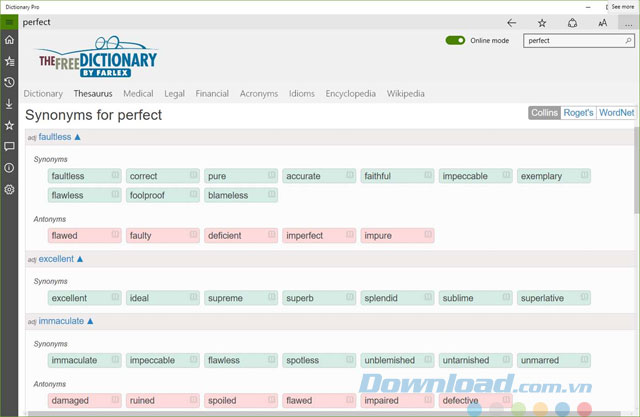Click the synonym unblemished
640x417 pixels.
(397, 361)
